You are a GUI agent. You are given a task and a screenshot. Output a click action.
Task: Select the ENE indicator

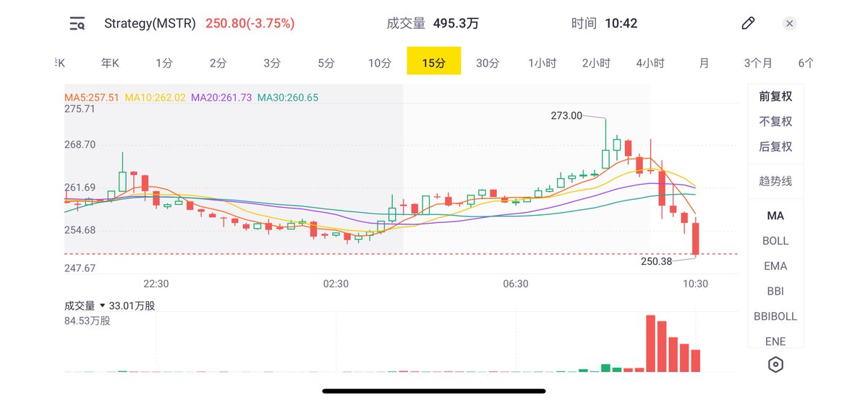click(x=775, y=342)
